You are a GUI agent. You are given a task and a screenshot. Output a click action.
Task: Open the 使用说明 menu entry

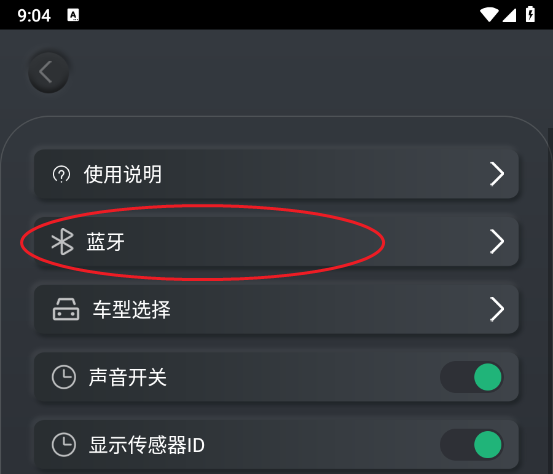[276, 174]
